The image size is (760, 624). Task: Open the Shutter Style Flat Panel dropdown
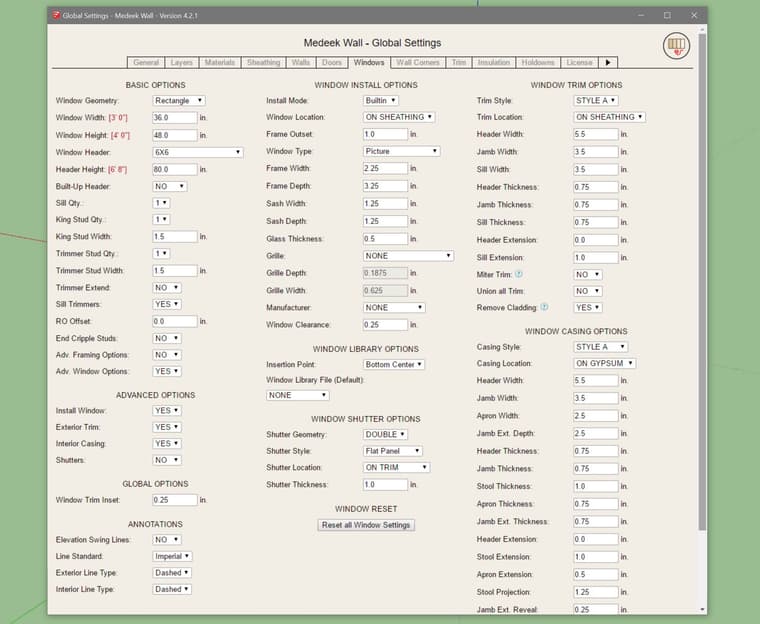pyautogui.click(x=392, y=451)
